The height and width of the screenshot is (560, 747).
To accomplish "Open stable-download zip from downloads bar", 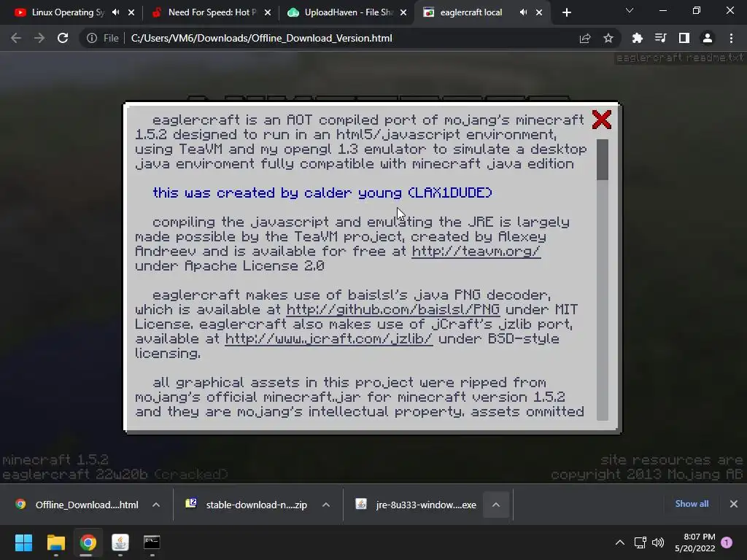I will click(x=247, y=505).
